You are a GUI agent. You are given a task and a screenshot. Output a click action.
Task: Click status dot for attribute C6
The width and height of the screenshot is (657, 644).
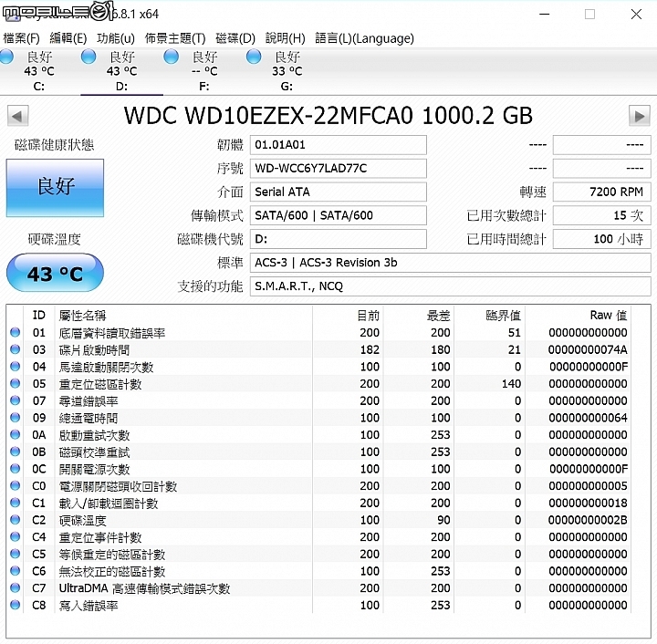[x=16, y=571]
